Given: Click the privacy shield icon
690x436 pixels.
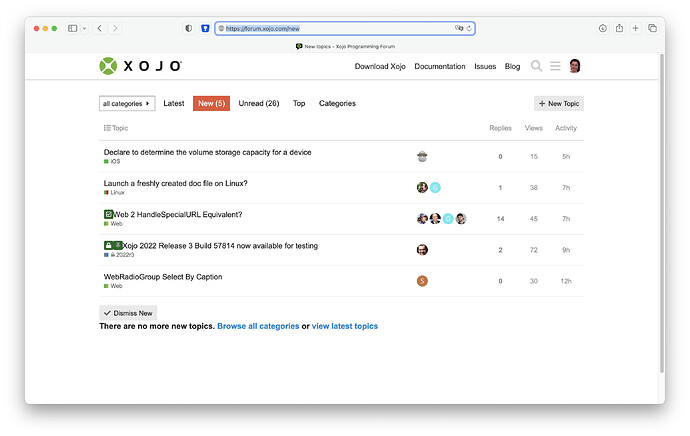Looking at the screenshot, I should tap(188, 28).
